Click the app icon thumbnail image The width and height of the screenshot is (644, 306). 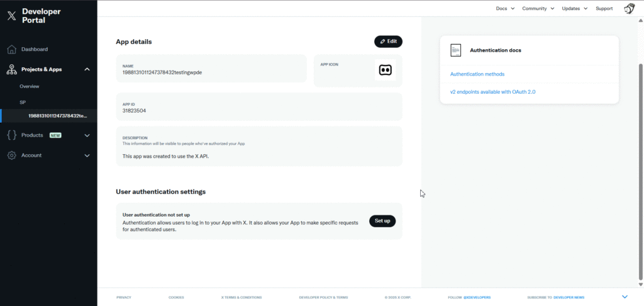click(385, 70)
